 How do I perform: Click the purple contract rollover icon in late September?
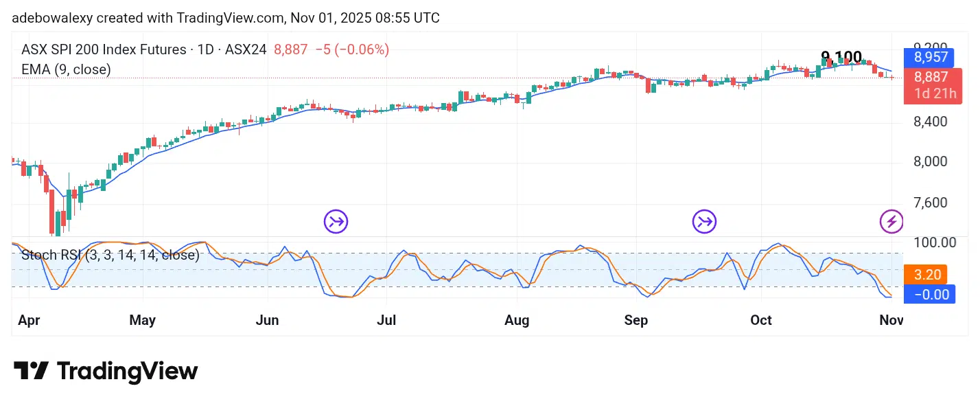coord(704,221)
